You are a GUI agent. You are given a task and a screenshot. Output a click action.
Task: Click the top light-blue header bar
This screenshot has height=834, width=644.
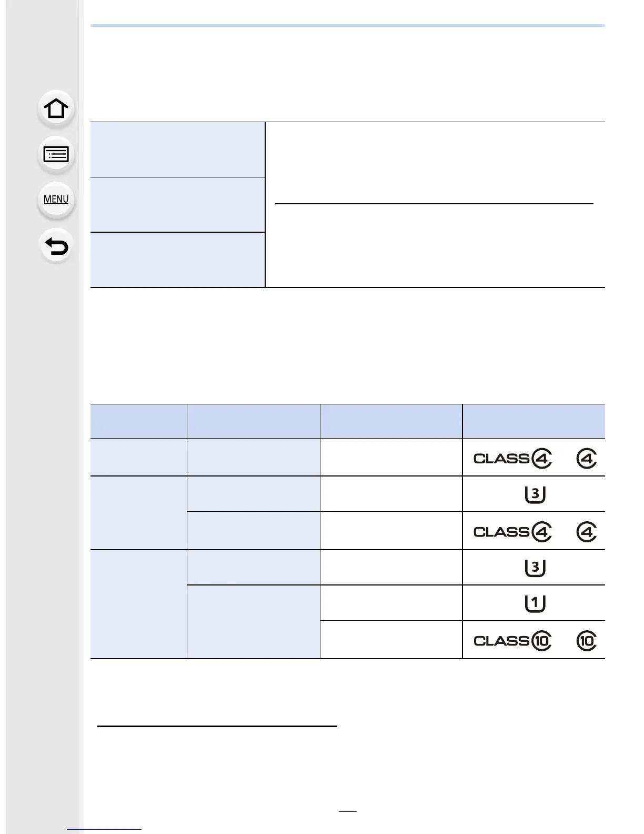(x=348, y=25)
